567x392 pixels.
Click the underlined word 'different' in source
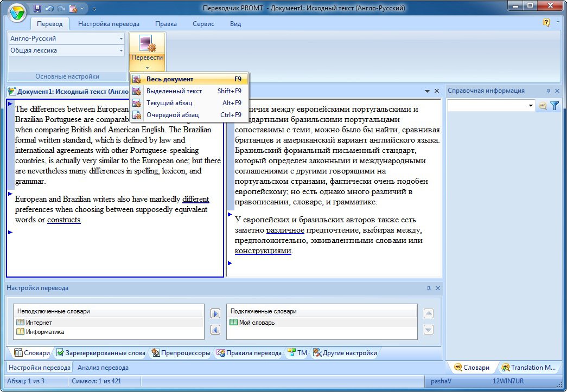point(196,199)
